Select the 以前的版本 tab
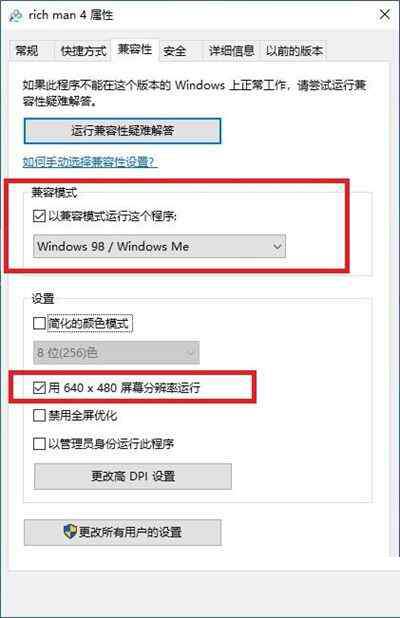Screen dimensions: 400x618 point(294,51)
